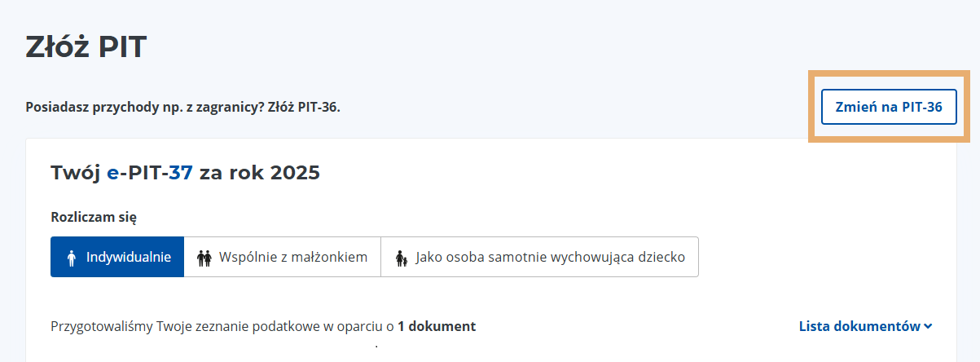Screen dimensions: 980x362
Task: Choose Jako osoba samotnie wychowująca dziecko
Action: point(539,257)
